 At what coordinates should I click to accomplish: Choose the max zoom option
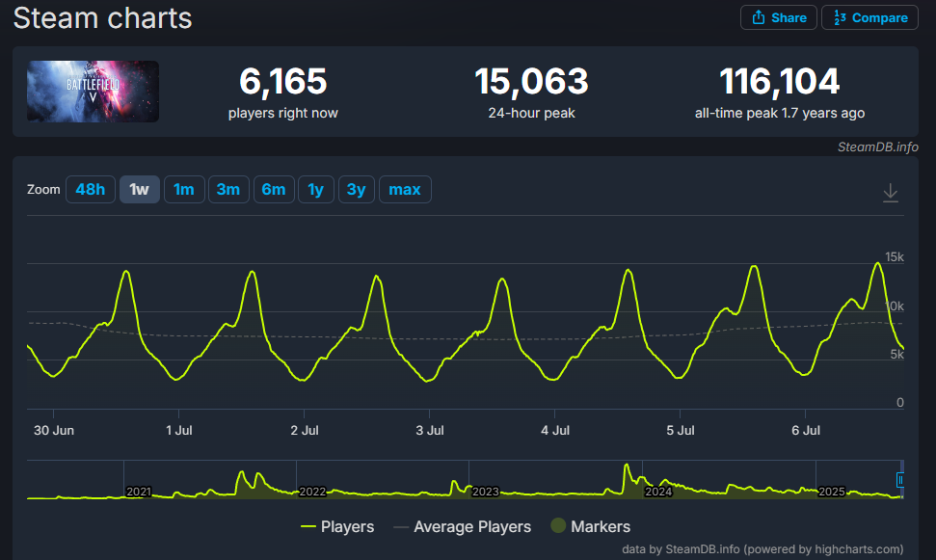405,189
